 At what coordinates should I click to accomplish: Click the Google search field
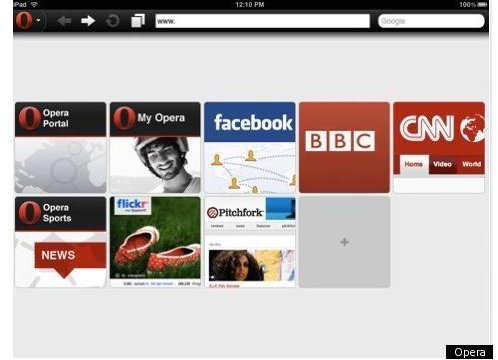431,21
